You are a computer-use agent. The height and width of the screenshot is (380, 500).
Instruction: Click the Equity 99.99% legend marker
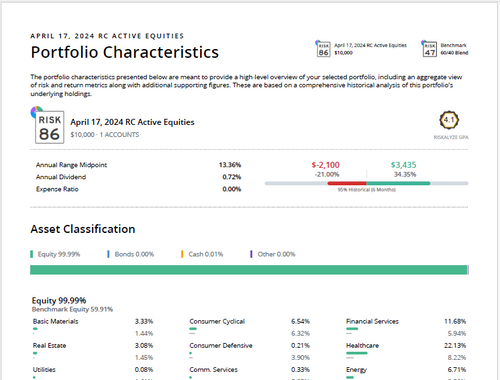(x=32, y=254)
